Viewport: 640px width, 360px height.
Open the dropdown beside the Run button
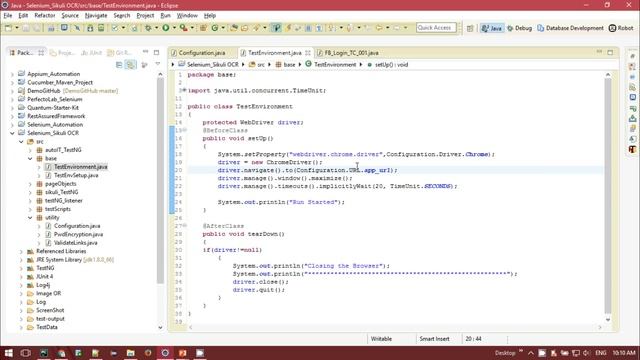point(174,28)
